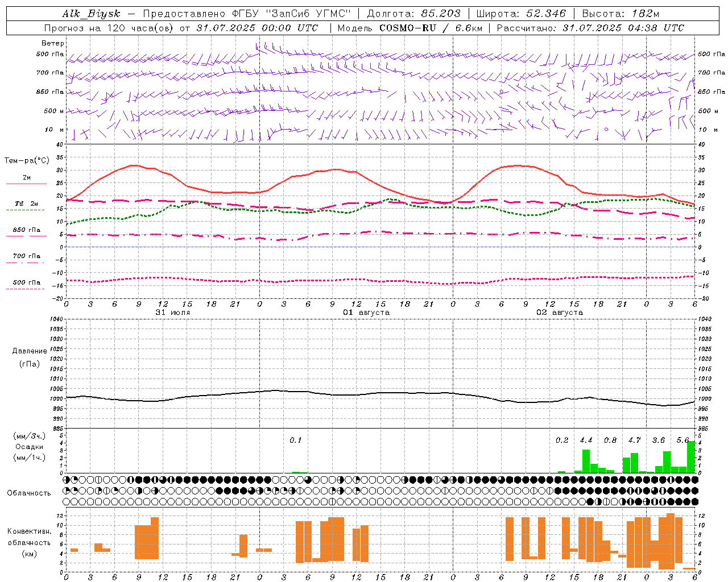Viewport: 728px width, 582px height.
Task: Click the date label '31 июля'
Action: pyautogui.click(x=172, y=313)
